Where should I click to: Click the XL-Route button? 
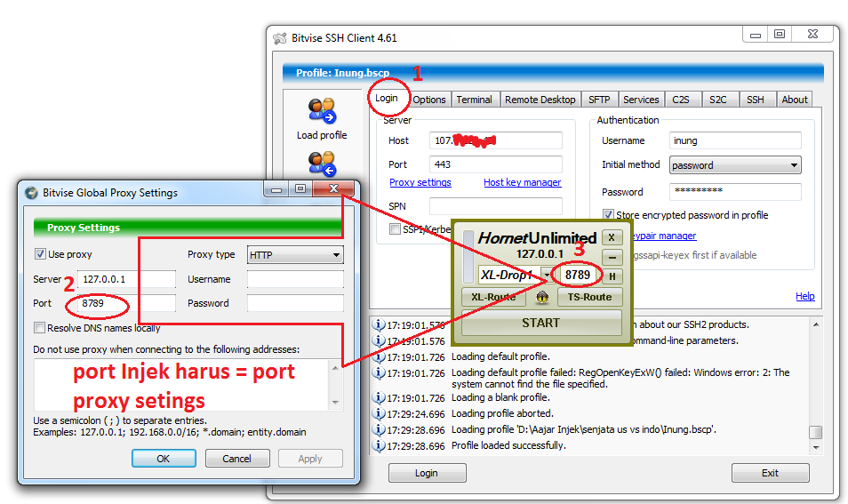[493, 297]
